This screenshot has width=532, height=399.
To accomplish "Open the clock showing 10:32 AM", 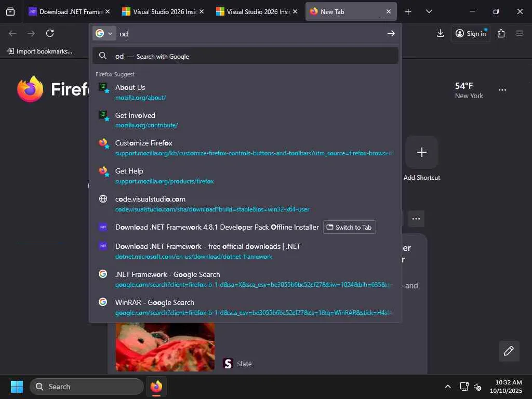I will tap(506, 387).
